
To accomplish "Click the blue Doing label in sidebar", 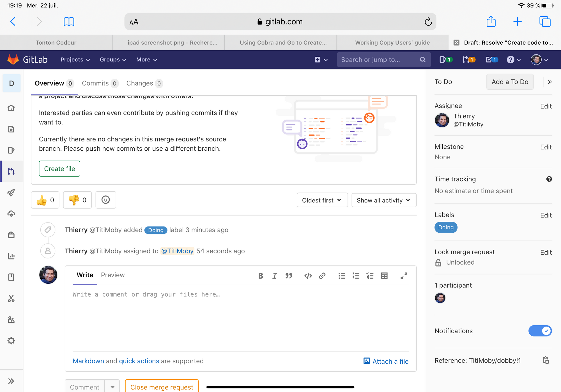I will click(x=446, y=227).
